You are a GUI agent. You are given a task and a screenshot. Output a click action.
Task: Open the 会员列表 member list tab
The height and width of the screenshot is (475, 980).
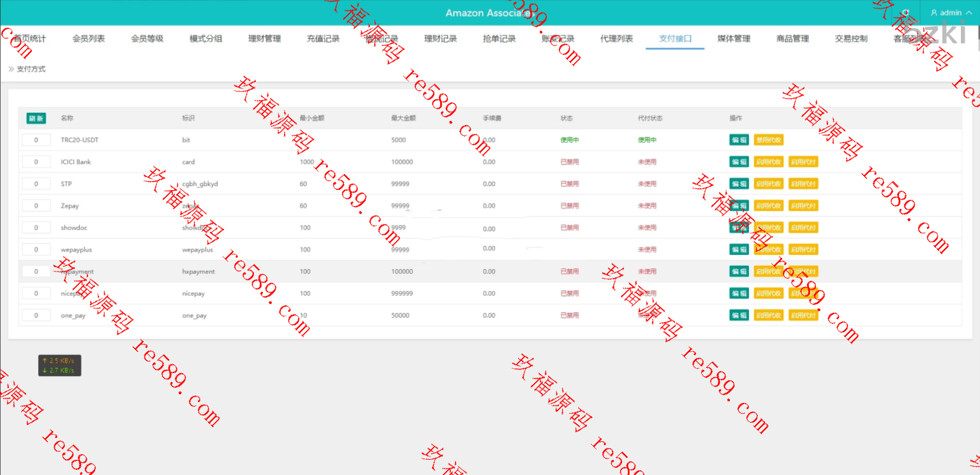pos(89,39)
